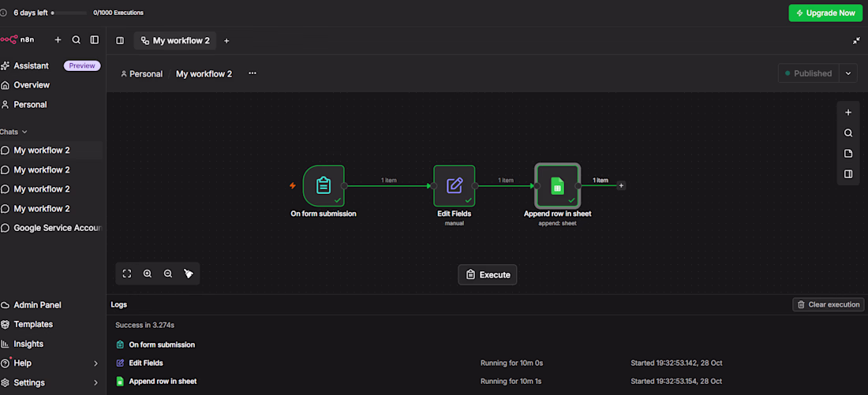Click the zoom out canvas icon
The width and height of the screenshot is (868, 395).
click(168, 274)
